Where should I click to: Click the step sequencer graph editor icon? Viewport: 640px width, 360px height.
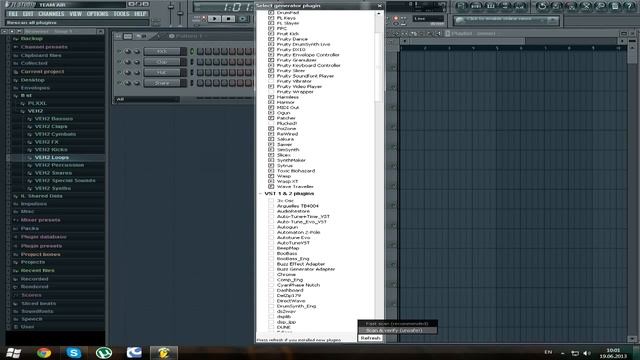point(128,36)
